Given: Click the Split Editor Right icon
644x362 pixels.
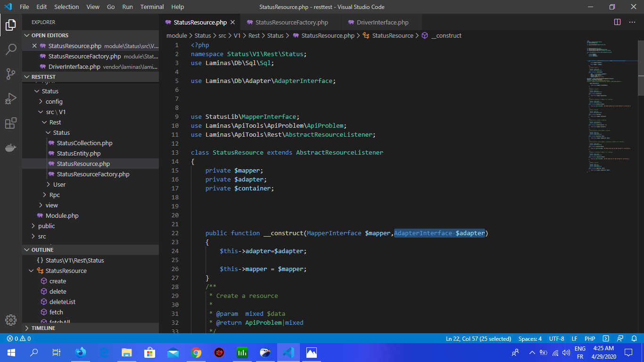Looking at the screenshot, I should tap(617, 22).
